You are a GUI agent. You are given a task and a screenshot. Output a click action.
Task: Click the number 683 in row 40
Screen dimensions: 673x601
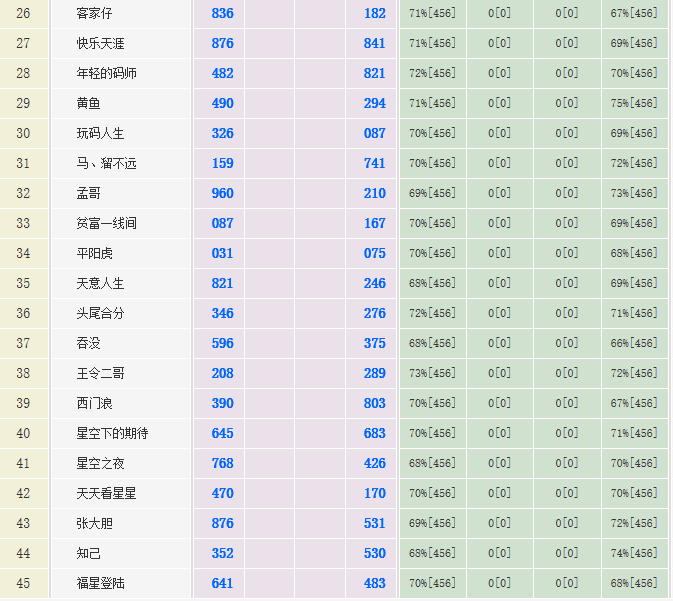[374, 433]
